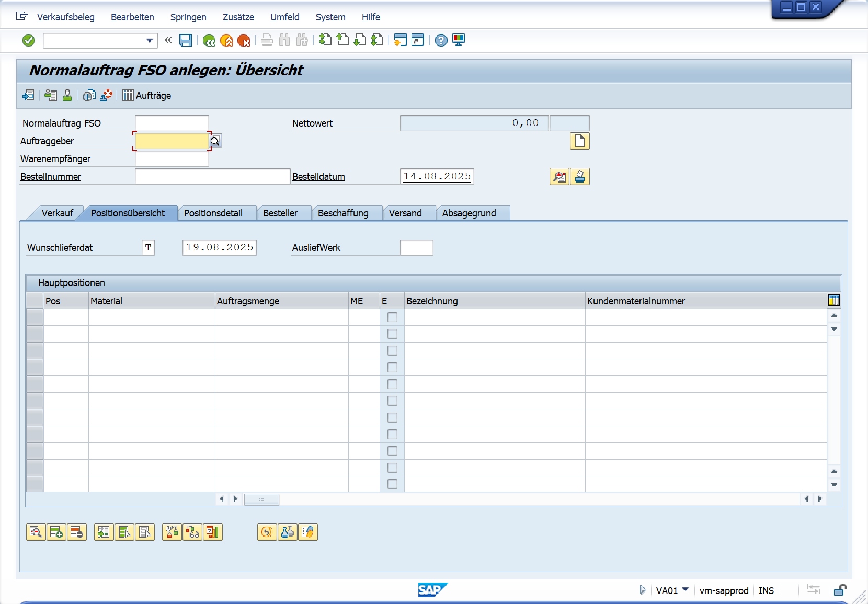
Task: Click the blank document icon near Nettowert
Action: (579, 141)
